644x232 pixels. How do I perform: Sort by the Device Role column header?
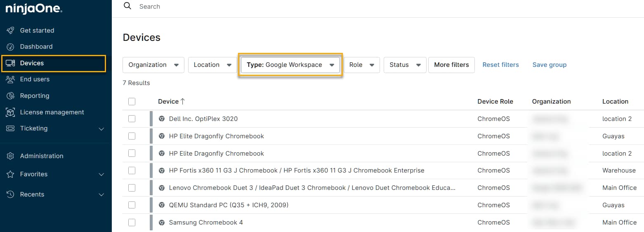click(495, 102)
